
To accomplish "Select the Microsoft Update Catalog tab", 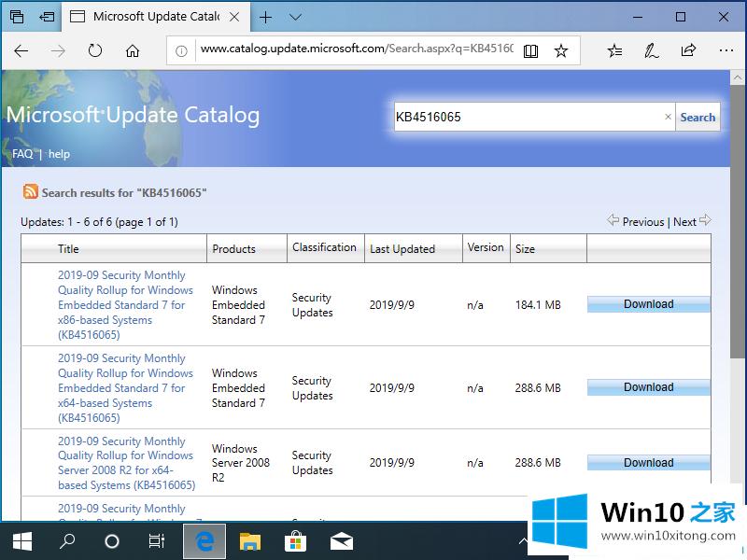I will point(155,17).
